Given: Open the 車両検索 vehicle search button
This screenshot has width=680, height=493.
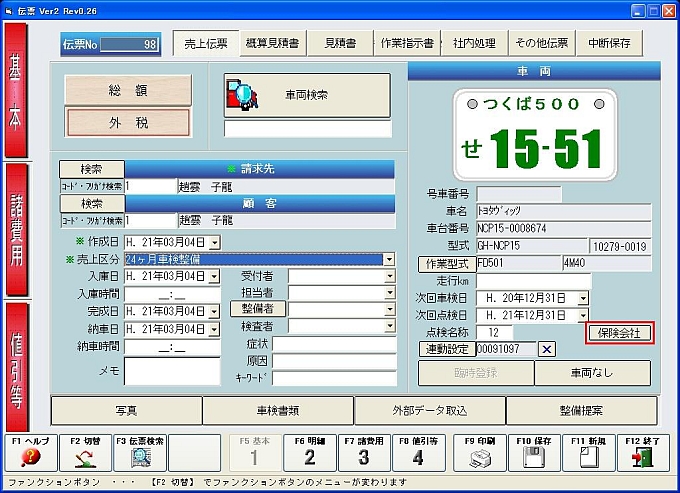Looking at the screenshot, I should (x=307, y=97).
